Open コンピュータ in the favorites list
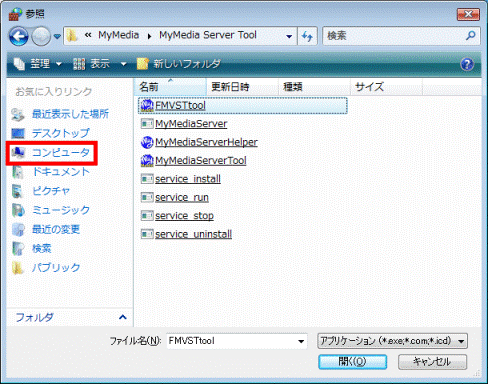This screenshot has width=488, height=384. pyautogui.click(x=61, y=153)
